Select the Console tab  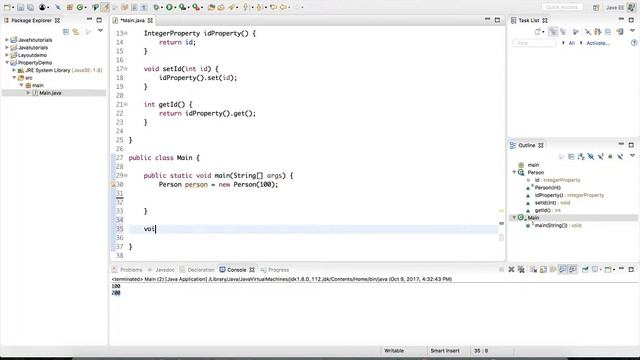pos(237,270)
